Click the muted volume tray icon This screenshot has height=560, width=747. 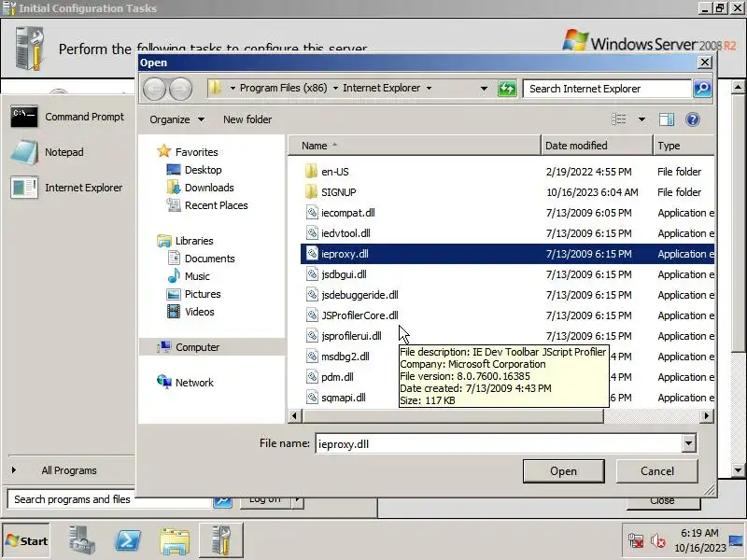click(x=658, y=540)
